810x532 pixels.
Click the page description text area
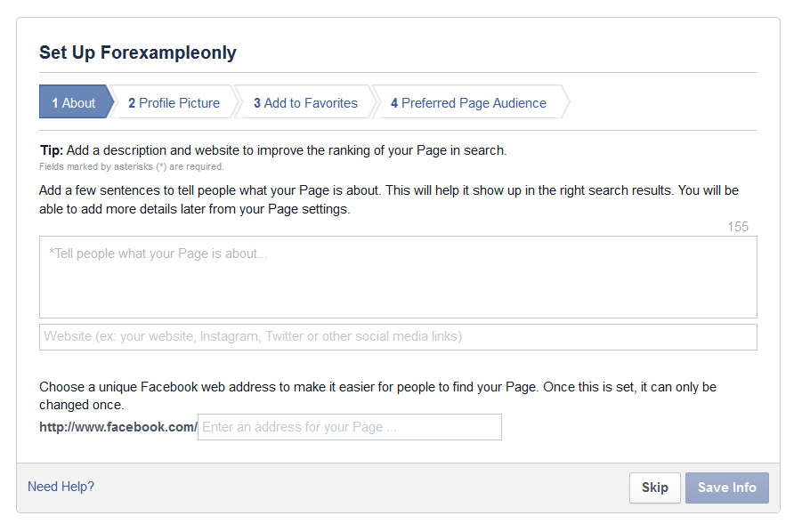coord(398,277)
